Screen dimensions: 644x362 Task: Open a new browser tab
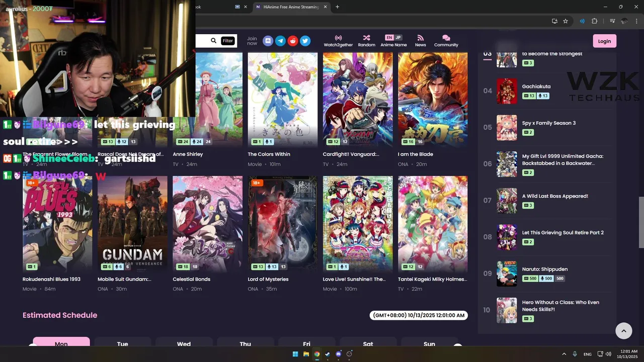pos(337,7)
